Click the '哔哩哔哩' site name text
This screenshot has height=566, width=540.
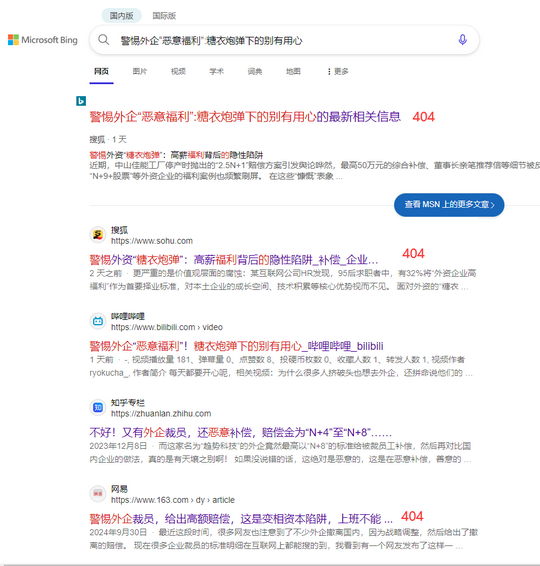click(127, 316)
